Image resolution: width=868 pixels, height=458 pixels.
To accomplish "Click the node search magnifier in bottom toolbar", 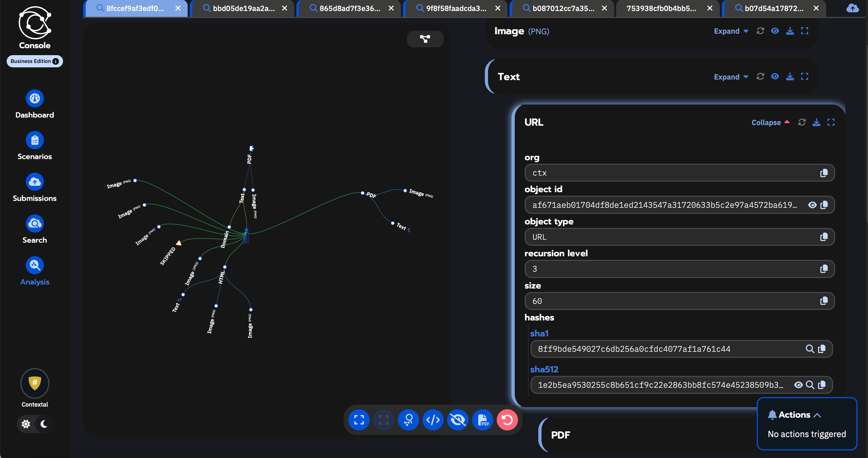I will [408, 420].
